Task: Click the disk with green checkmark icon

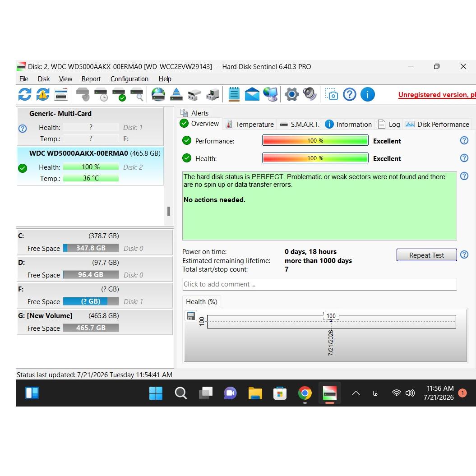Action: 119,94
